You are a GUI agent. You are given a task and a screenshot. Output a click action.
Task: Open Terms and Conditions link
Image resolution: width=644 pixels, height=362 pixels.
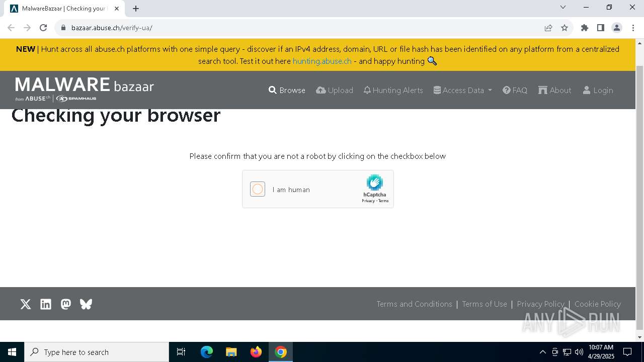[414, 304]
